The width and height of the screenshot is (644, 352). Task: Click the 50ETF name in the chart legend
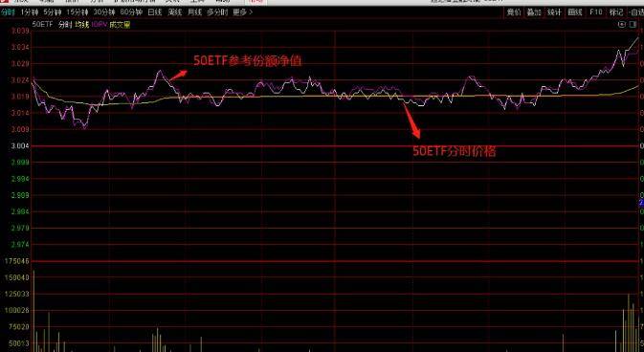(x=43, y=25)
